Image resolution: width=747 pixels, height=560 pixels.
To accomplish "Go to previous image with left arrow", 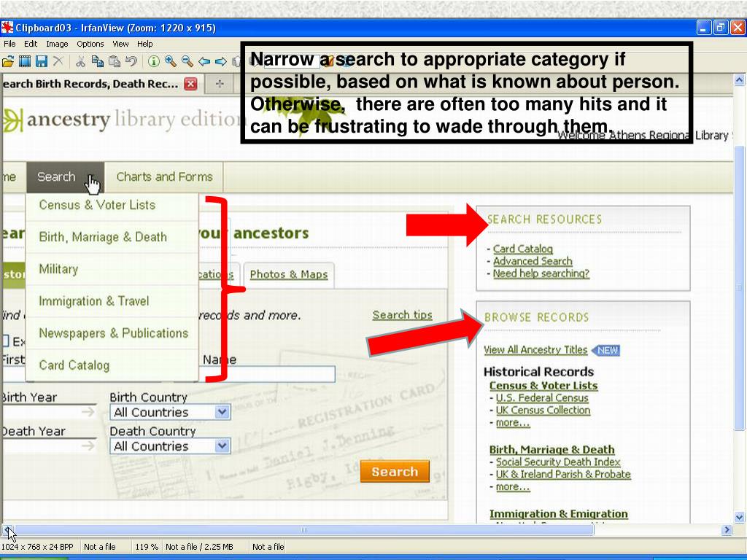I will 204,61.
